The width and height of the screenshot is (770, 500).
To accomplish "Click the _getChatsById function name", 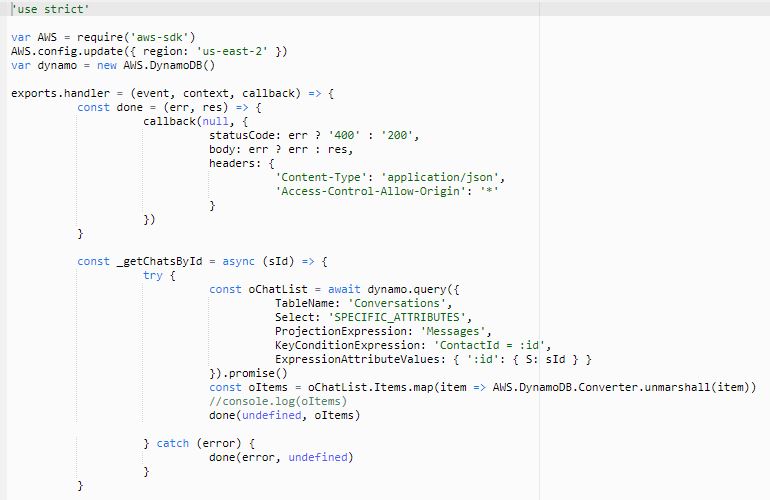I will tap(160, 261).
